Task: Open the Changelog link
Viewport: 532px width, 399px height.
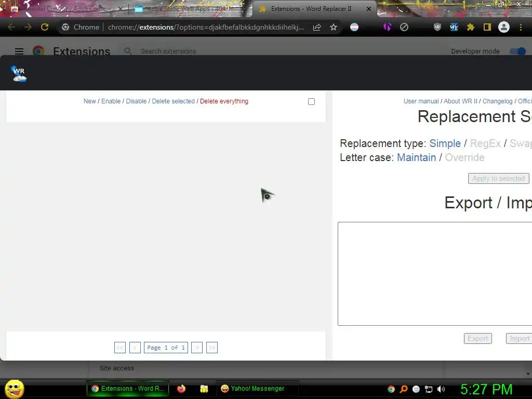Action: coord(497,101)
